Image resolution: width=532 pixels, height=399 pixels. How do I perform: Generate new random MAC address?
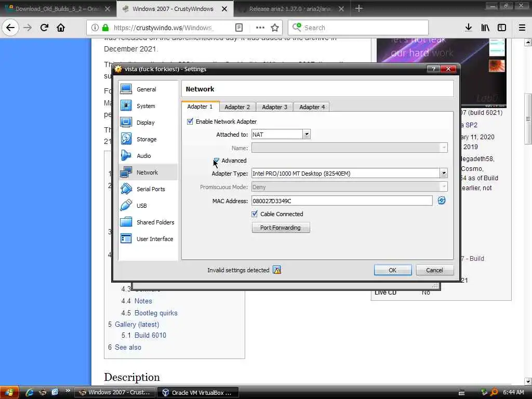coord(442,201)
